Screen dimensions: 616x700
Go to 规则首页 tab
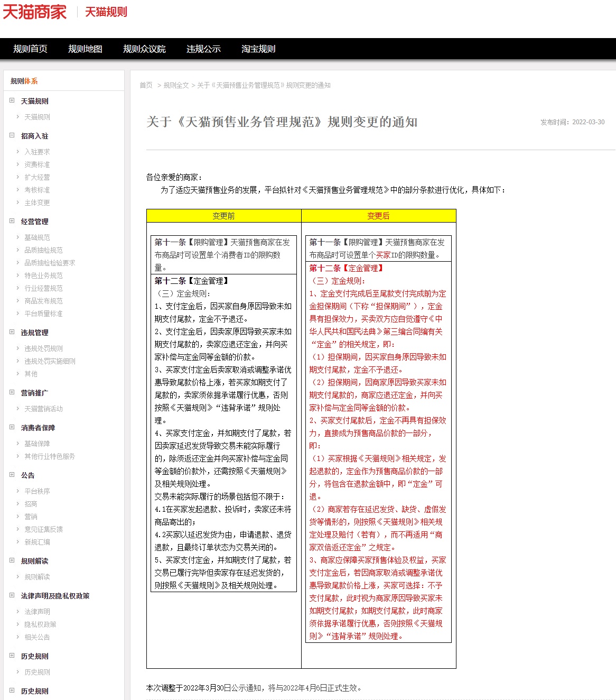click(30, 49)
